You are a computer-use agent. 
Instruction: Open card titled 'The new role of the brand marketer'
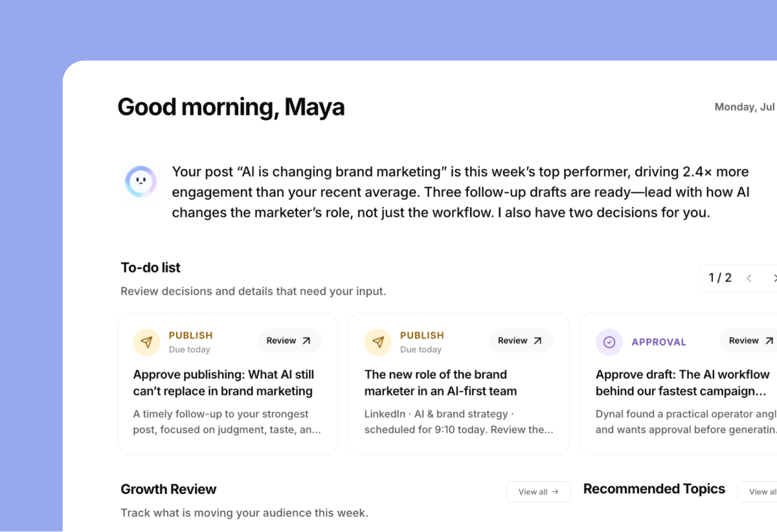pos(458,383)
